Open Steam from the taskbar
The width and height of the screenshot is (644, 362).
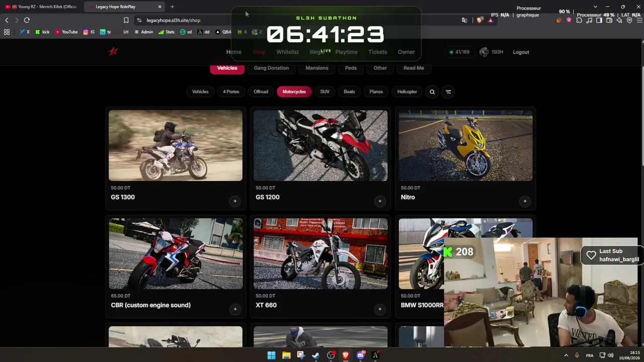click(x=316, y=355)
